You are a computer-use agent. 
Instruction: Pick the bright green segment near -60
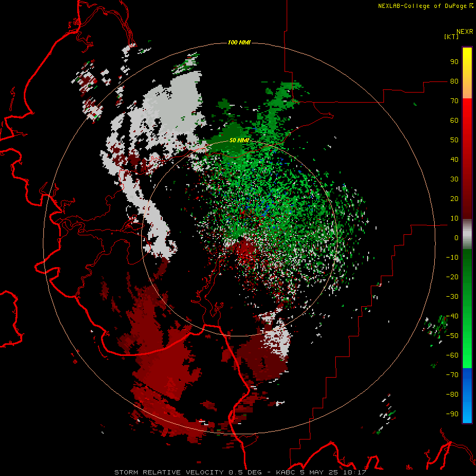pos(467,358)
